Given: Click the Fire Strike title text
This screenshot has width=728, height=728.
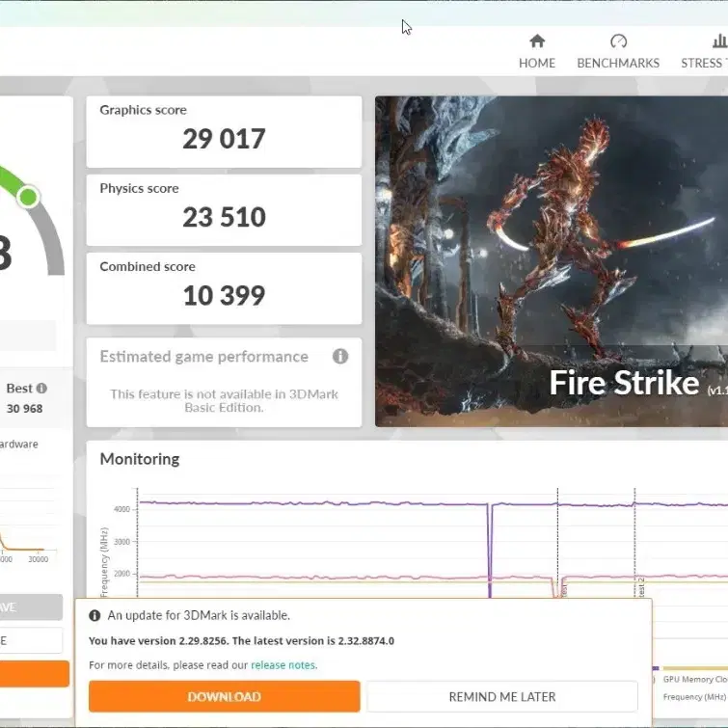Looking at the screenshot, I should [x=624, y=383].
